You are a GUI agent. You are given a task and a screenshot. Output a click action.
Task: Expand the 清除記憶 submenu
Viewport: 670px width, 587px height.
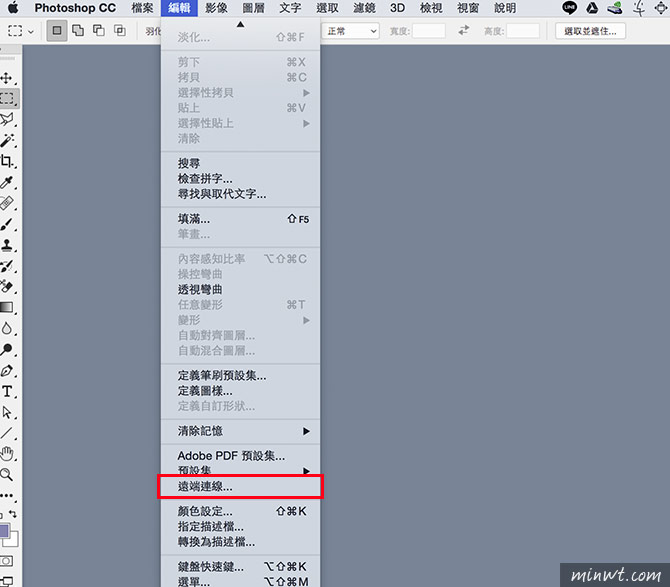(240, 431)
